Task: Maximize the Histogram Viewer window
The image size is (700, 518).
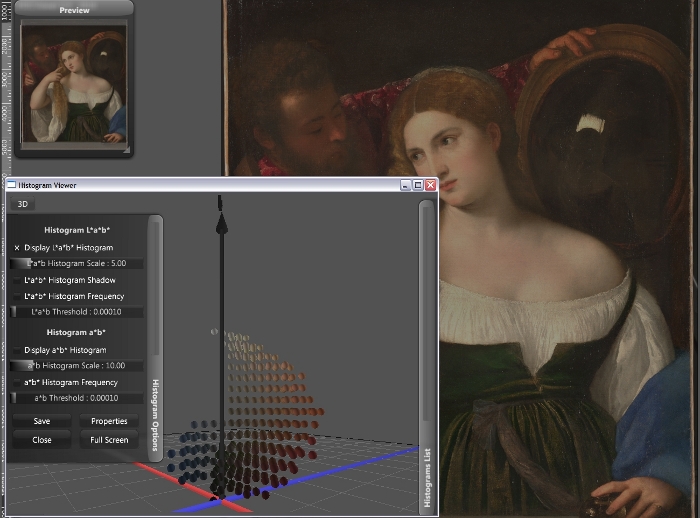Action: click(418, 185)
